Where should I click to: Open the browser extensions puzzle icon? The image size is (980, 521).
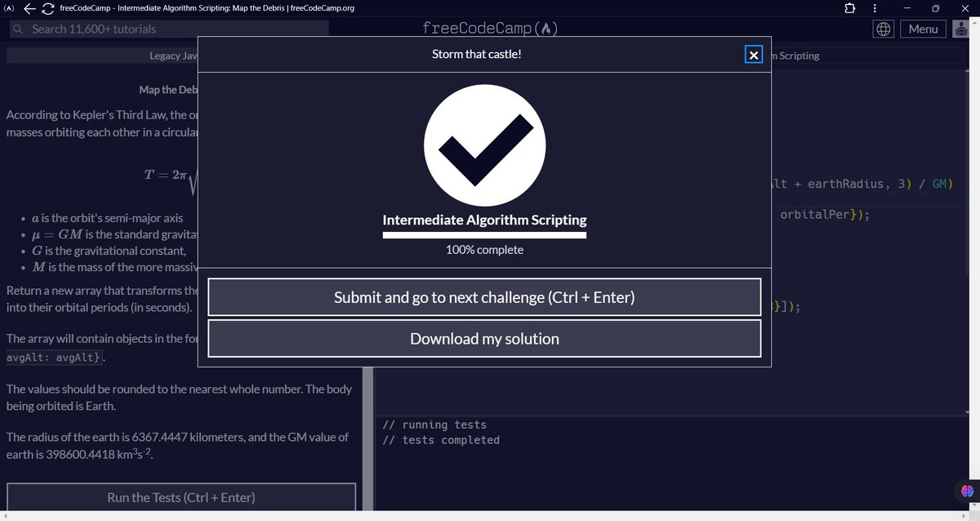pos(850,8)
